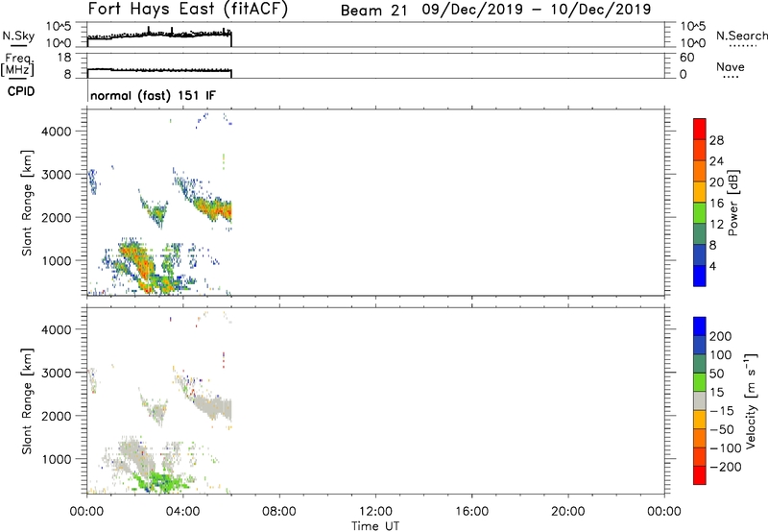Click the date range "09/Dec/2019 – 10/Dec/2019"
Image resolution: width=768 pixels, height=532 pixels.
[x=537, y=10]
